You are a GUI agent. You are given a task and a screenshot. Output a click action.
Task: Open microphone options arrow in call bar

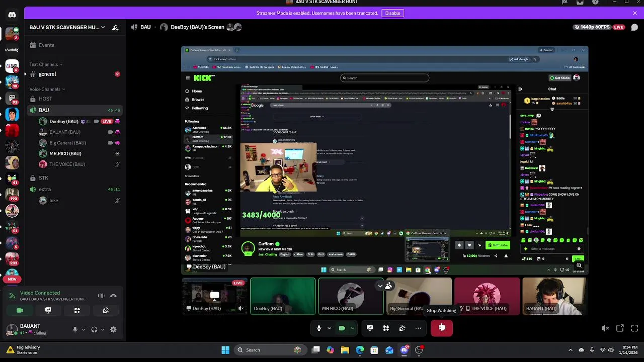pyautogui.click(x=329, y=328)
